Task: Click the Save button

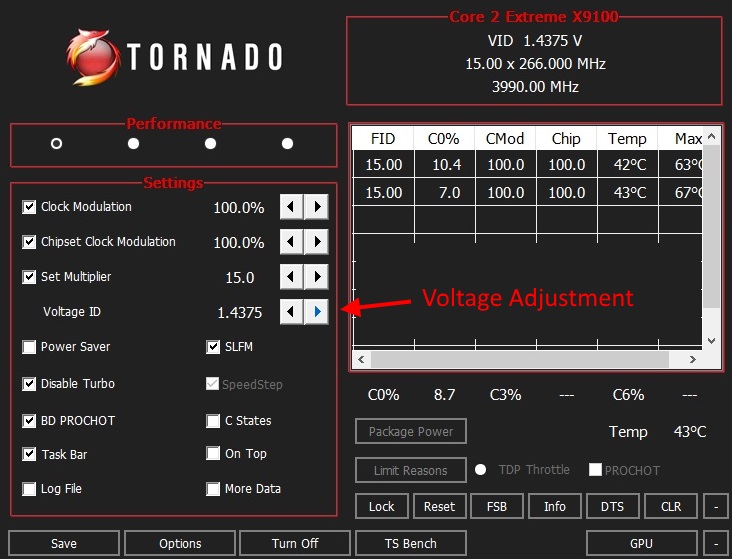Action: click(x=64, y=543)
